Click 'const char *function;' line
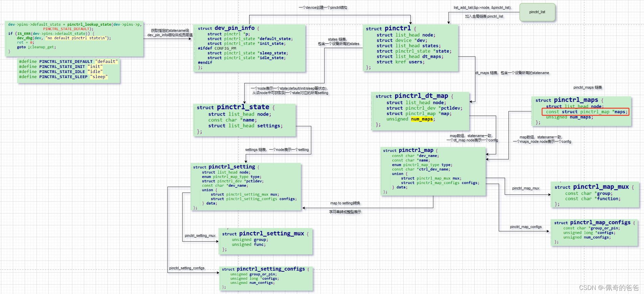Image resolution: width=644 pixels, height=294 pixels. (593, 199)
